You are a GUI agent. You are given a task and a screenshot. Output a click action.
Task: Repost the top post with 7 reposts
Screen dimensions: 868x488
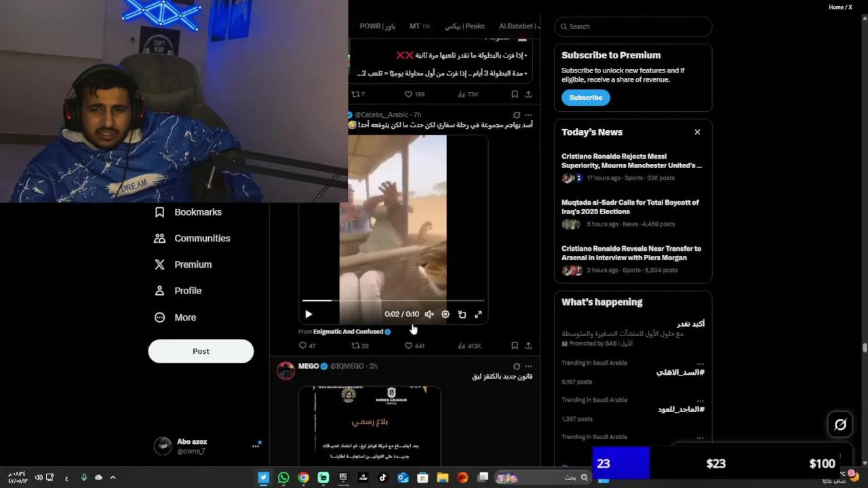click(358, 94)
